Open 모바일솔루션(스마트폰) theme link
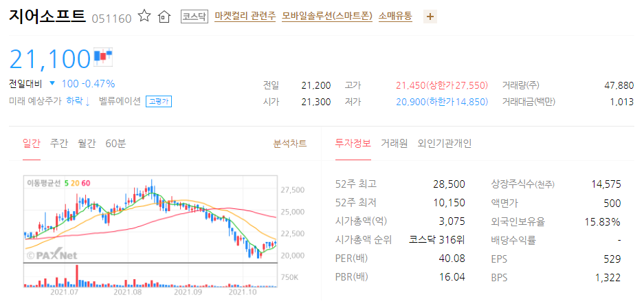Screen dimensions: 644x306 (327, 17)
